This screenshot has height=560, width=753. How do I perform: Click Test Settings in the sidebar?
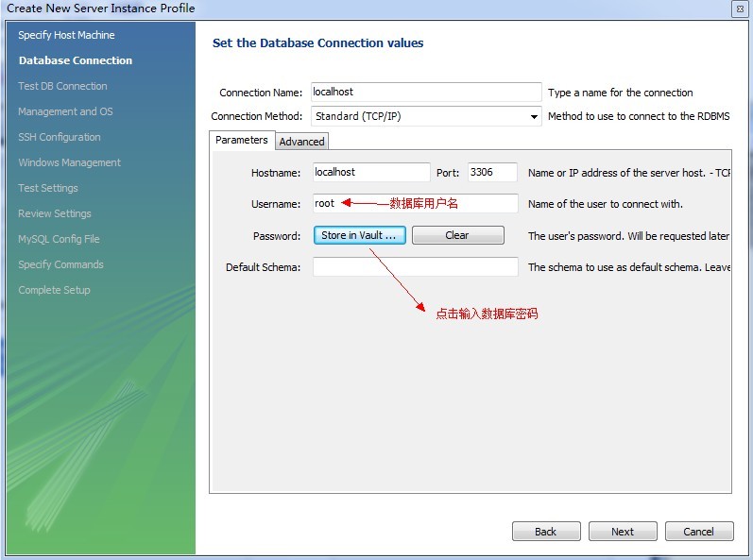[x=47, y=188]
